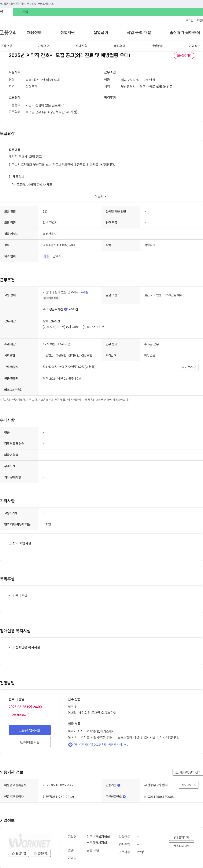Jump to the 우대사항 section tab
The width and height of the screenshot is (203, 868).
82,46
